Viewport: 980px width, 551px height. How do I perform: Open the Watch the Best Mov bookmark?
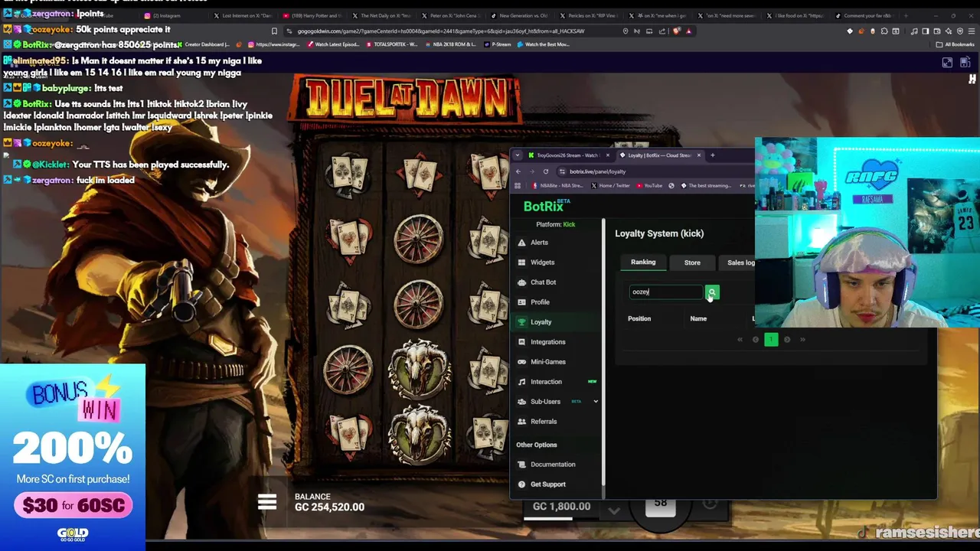pos(544,44)
